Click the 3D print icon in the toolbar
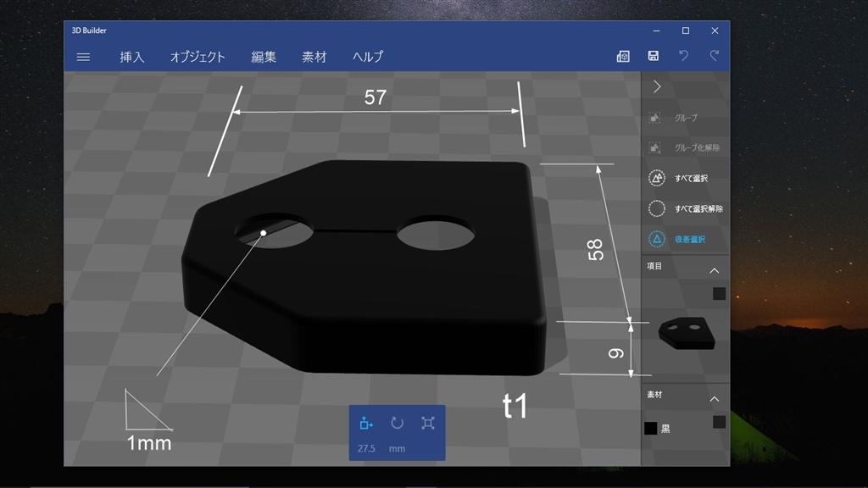 (623, 56)
